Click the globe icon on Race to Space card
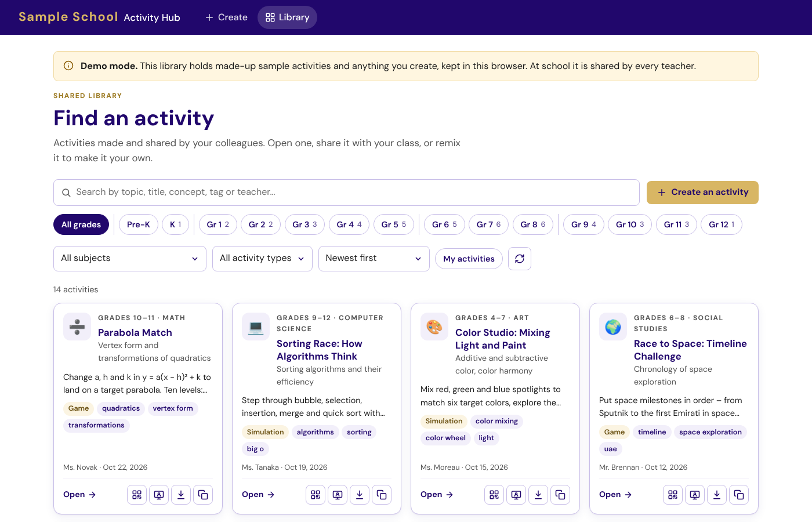This screenshot has height=522, width=812. (613, 327)
